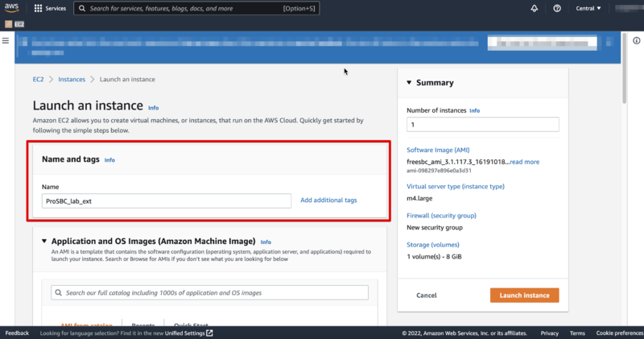Open the Central region dropdown
This screenshot has width=644, height=339.
tap(588, 8)
